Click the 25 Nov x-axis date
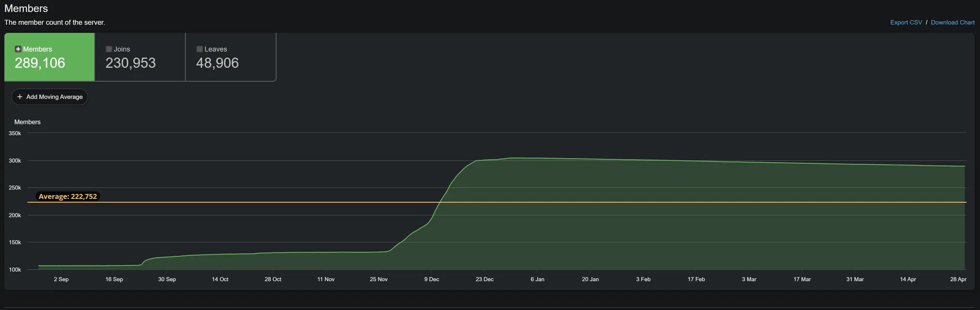 [x=379, y=279]
